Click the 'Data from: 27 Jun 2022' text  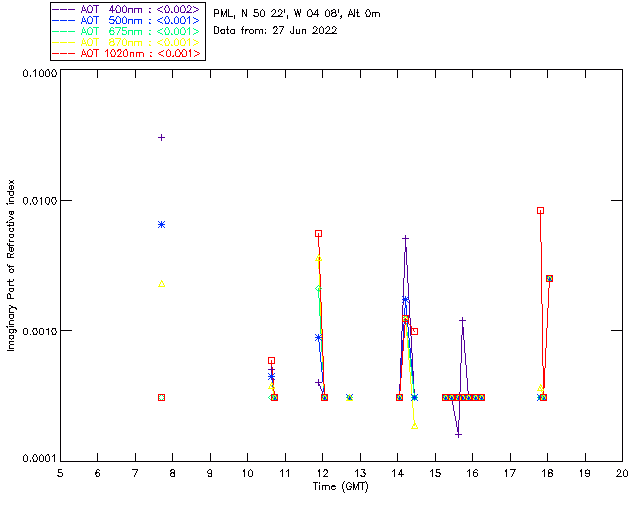tap(275, 31)
